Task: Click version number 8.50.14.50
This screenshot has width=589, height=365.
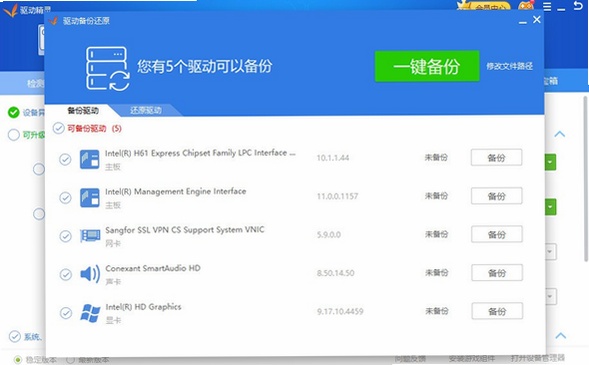Action: 335,273
